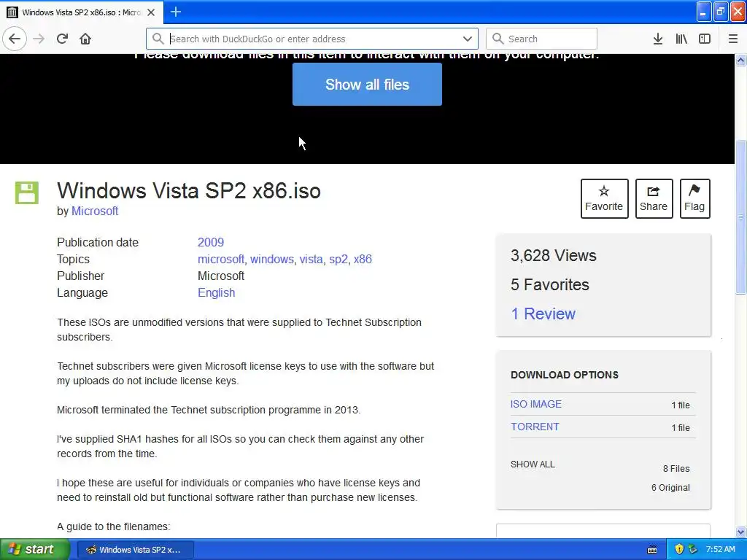Expand the address bar history dropdown
The width and height of the screenshot is (747, 560).
coord(468,39)
